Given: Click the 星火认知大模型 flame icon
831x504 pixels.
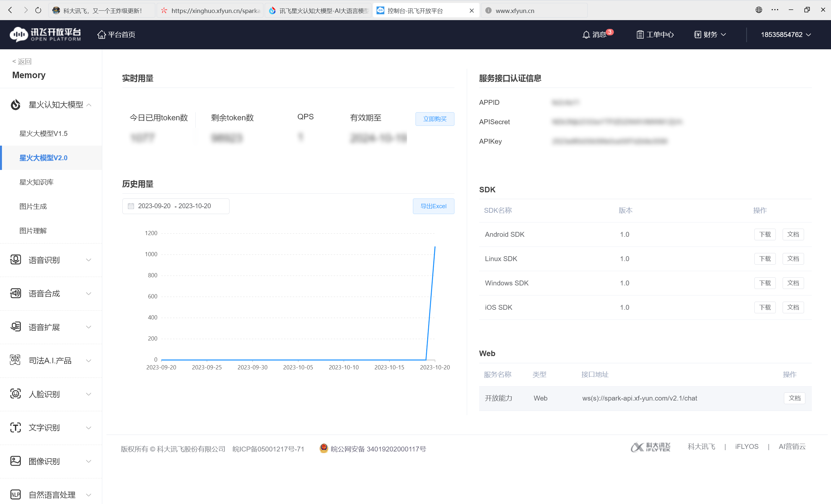Looking at the screenshot, I should coord(16,105).
